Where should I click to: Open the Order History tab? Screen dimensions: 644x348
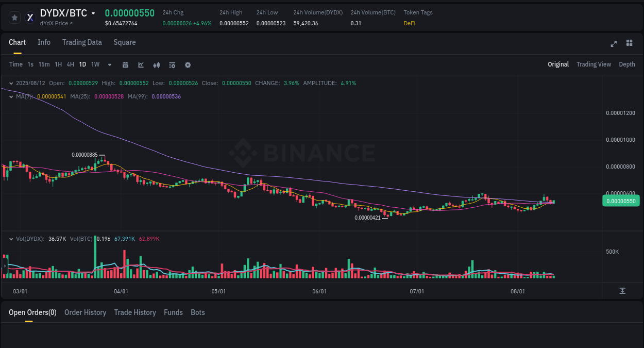(x=85, y=312)
